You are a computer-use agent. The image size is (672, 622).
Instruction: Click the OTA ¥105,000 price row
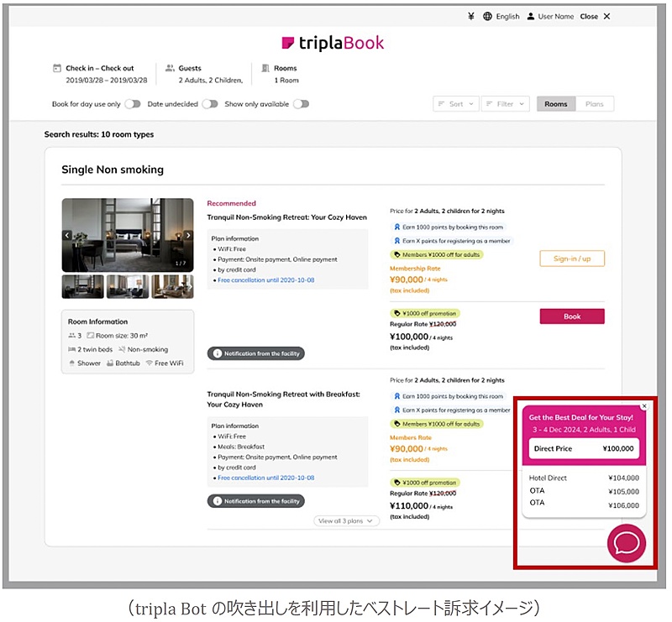(584, 491)
